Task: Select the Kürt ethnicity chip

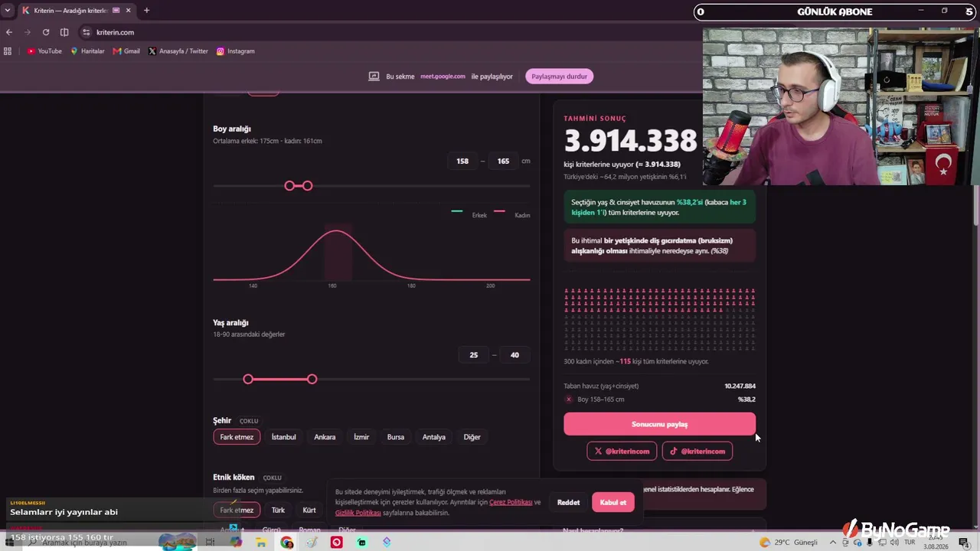Action: pos(309,510)
